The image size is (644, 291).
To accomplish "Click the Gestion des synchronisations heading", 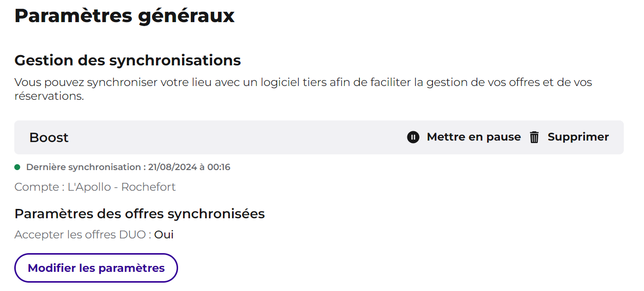I will [128, 60].
